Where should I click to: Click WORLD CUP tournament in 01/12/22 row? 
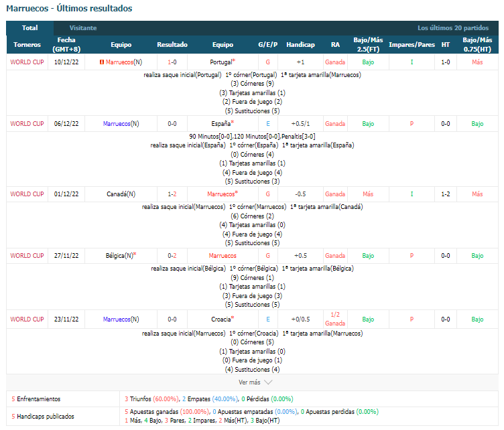pos(27,194)
